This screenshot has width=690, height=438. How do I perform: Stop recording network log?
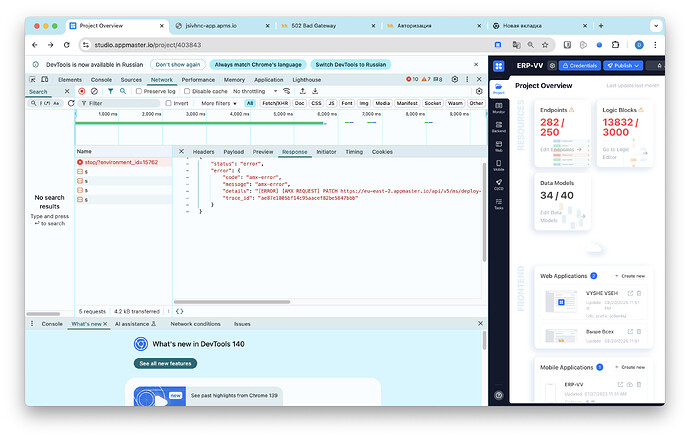click(x=82, y=91)
